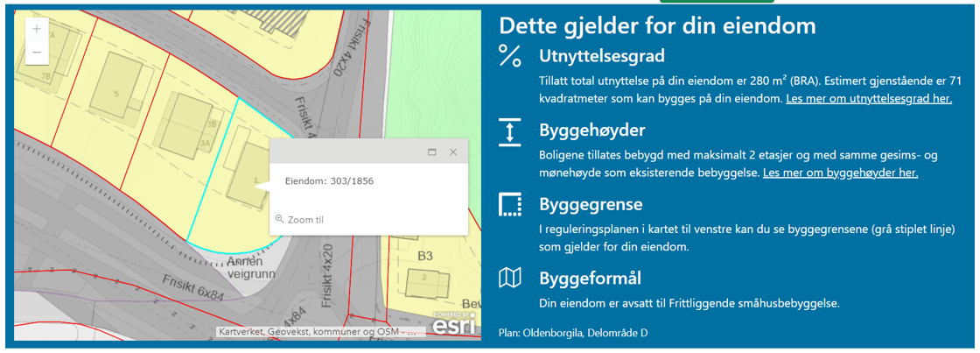
Task: Click the highlighted building 1 on map
Action: [248, 175]
